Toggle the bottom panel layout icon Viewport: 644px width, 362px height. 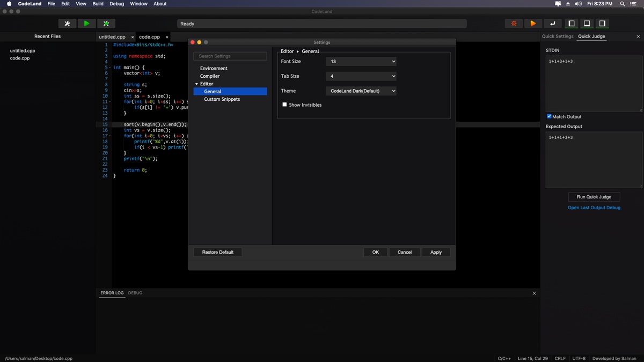click(x=587, y=24)
